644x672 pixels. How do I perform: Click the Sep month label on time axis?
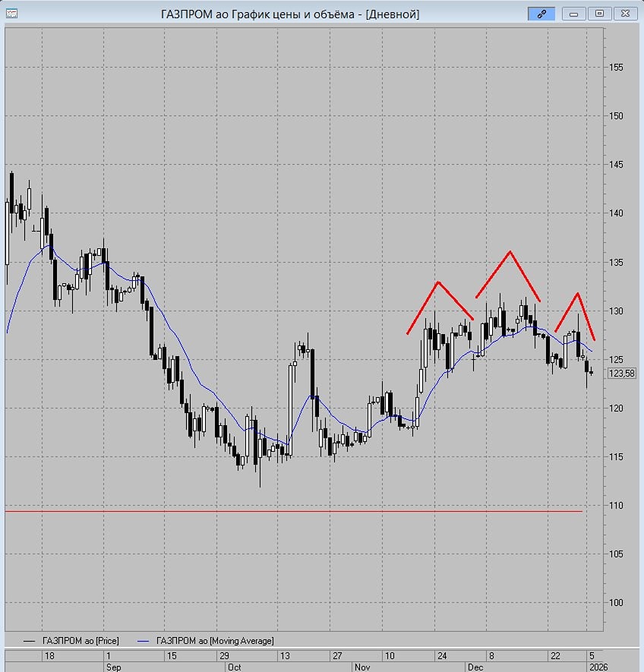pyautogui.click(x=114, y=667)
